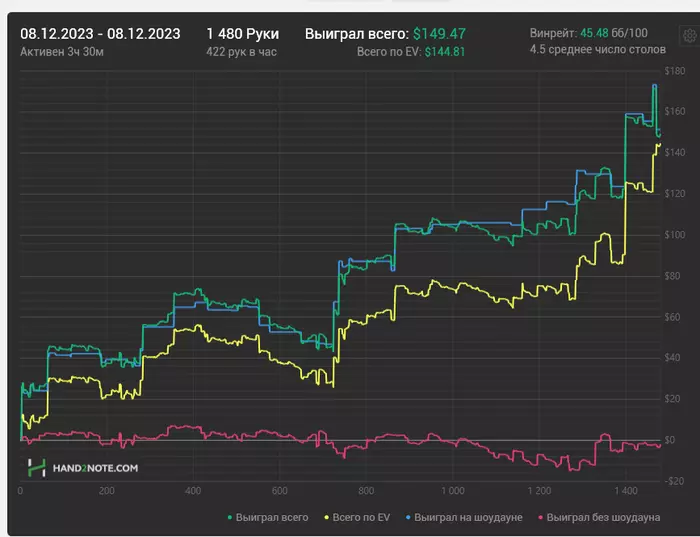
Task: Click the Винрейт 45.48 бб/100 stat
Action: coord(589,33)
